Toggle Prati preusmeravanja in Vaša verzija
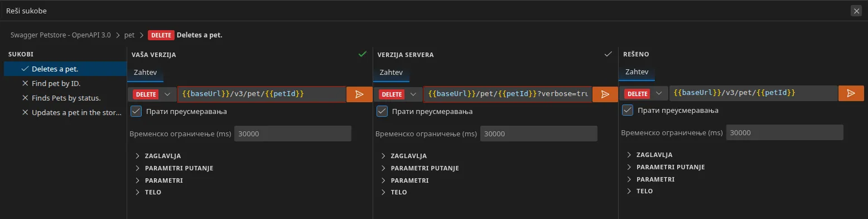 (136, 111)
